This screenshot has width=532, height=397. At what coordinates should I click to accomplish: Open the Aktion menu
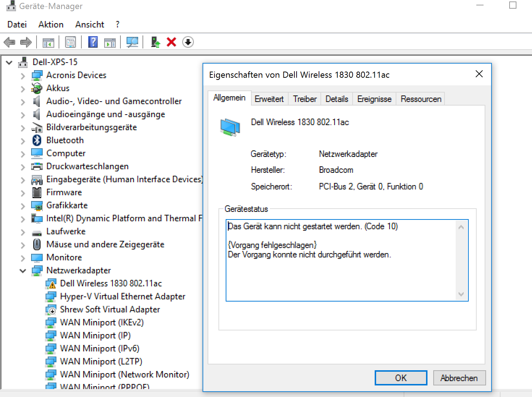point(51,25)
